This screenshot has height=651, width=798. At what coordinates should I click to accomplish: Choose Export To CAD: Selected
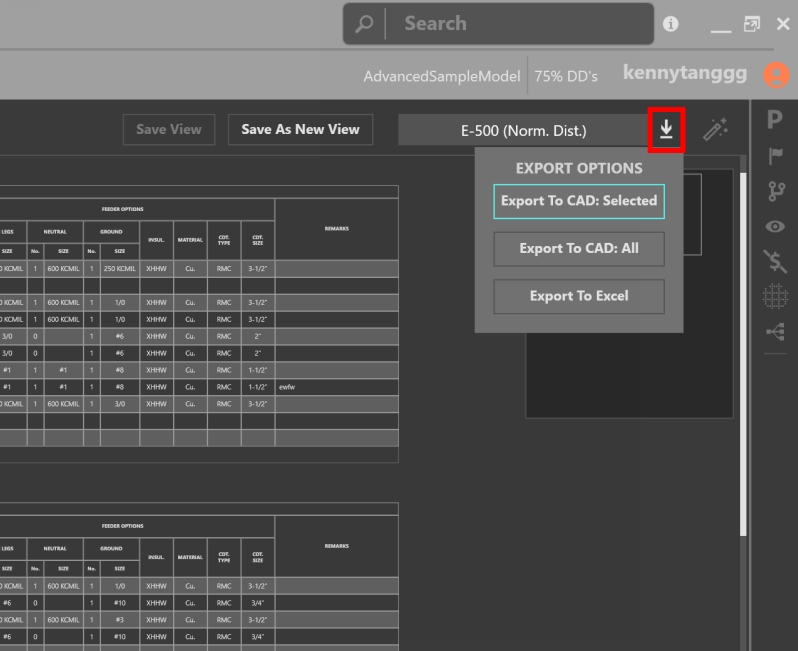tap(579, 201)
